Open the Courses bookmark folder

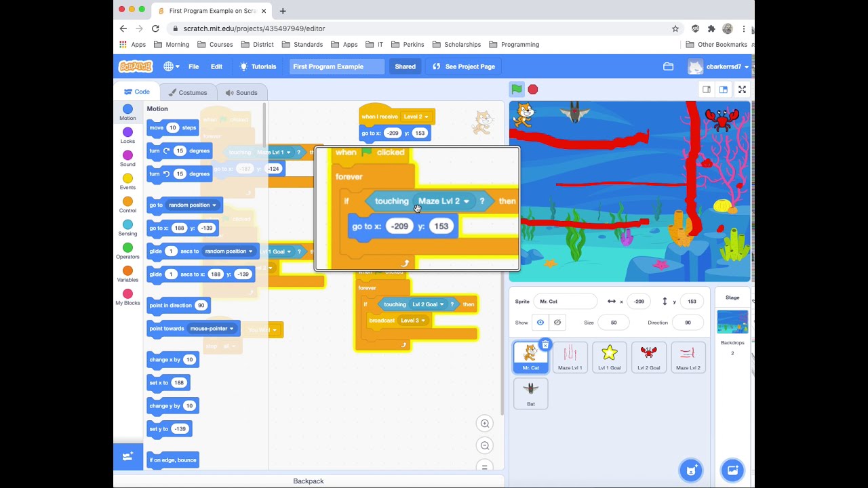215,45
